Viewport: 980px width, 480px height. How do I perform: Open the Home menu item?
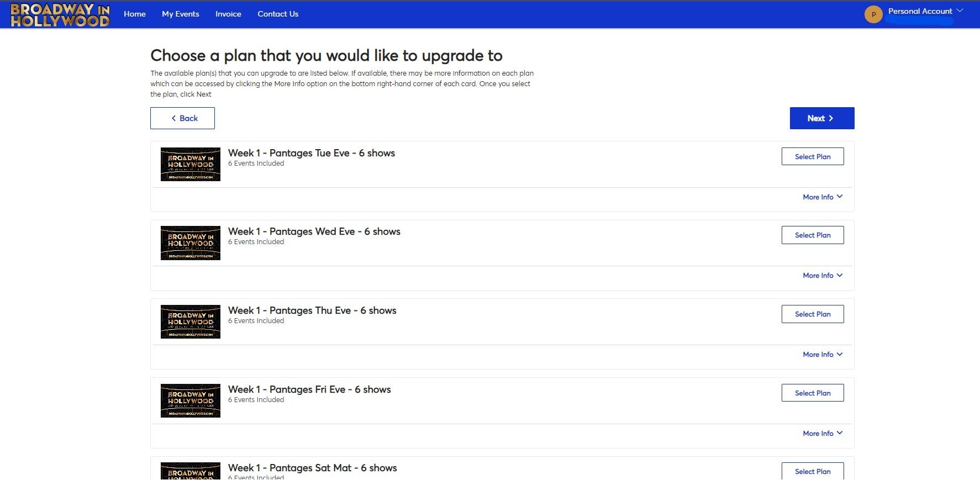135,14
